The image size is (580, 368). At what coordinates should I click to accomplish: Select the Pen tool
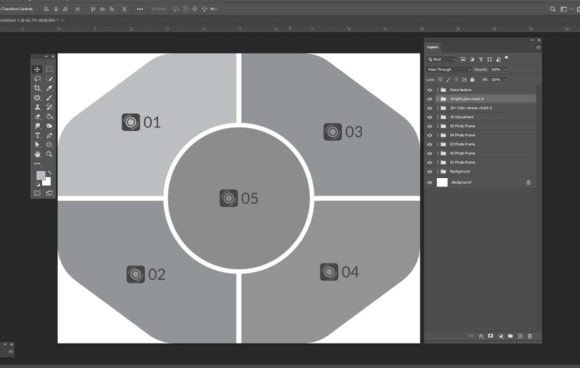49,135
